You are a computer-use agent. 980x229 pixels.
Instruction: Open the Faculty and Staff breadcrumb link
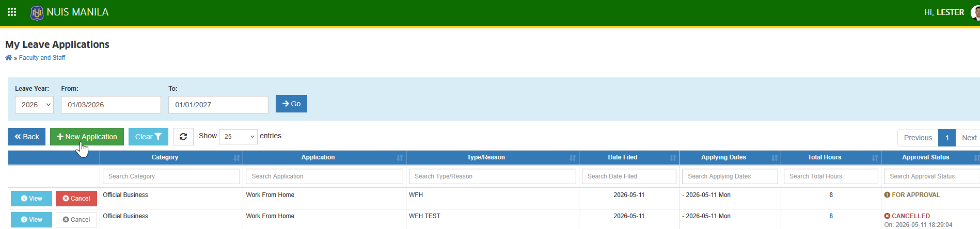(42, 58)
